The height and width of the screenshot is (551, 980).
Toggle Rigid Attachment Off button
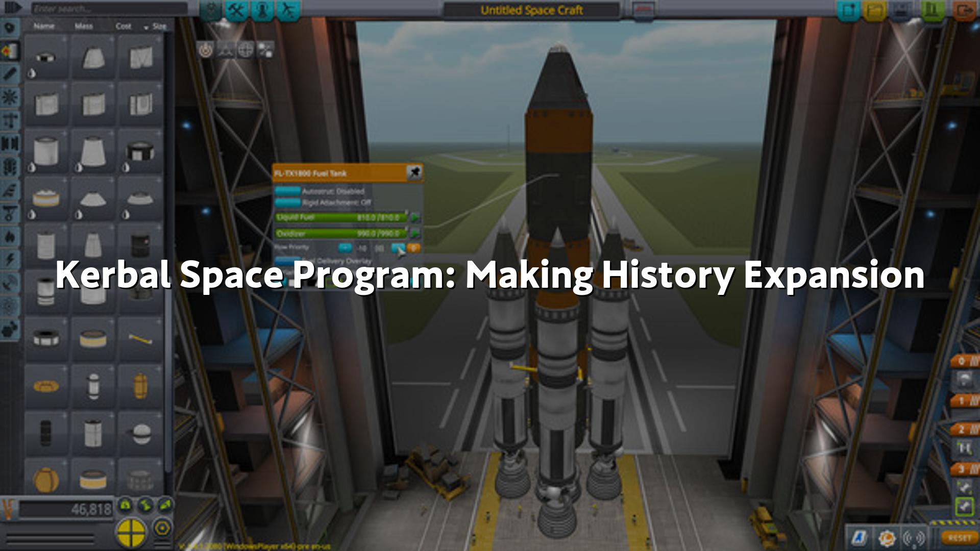(288, 203)
